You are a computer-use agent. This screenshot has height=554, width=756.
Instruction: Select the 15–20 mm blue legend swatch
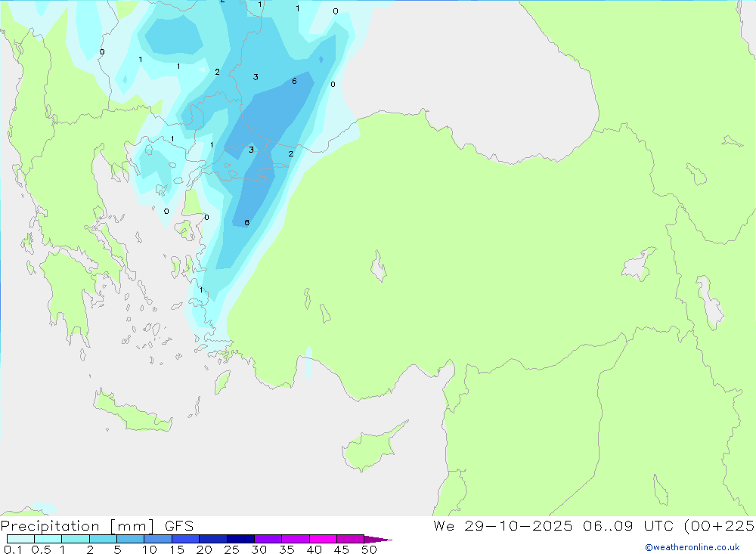pyautogui.click(x=186, y=539)
